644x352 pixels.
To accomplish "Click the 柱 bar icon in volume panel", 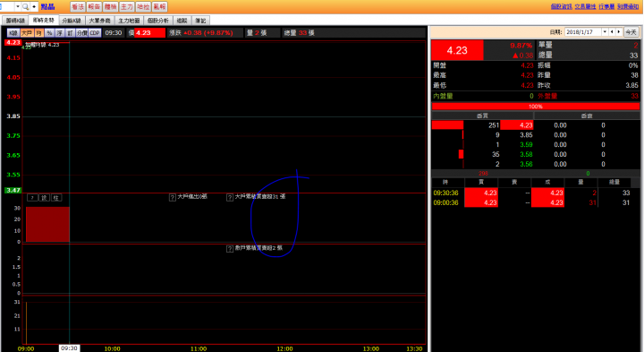I will click(x=56, y=198).
